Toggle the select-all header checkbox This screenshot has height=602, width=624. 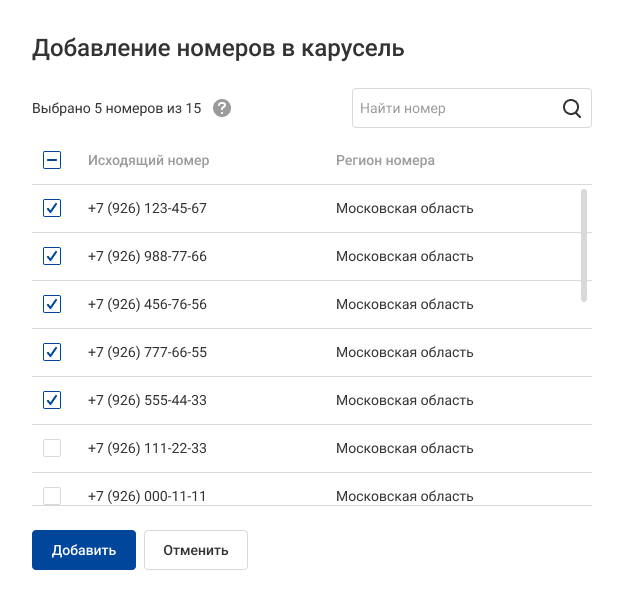pos(52,160)
